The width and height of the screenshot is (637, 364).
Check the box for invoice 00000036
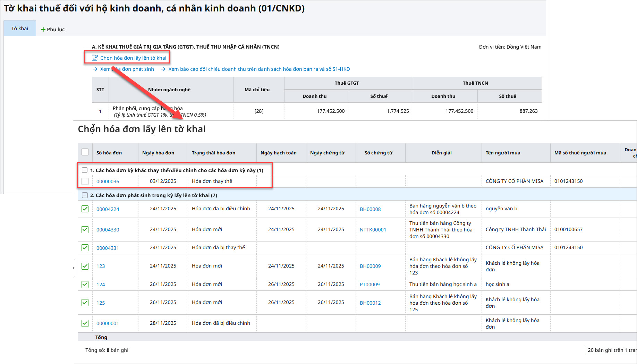point(85,181)
